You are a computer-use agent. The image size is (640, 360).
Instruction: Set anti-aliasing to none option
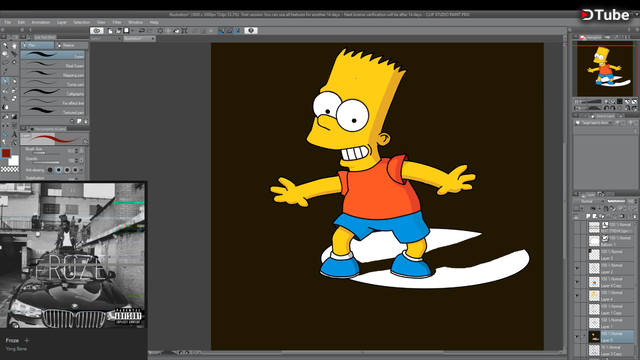50,170
